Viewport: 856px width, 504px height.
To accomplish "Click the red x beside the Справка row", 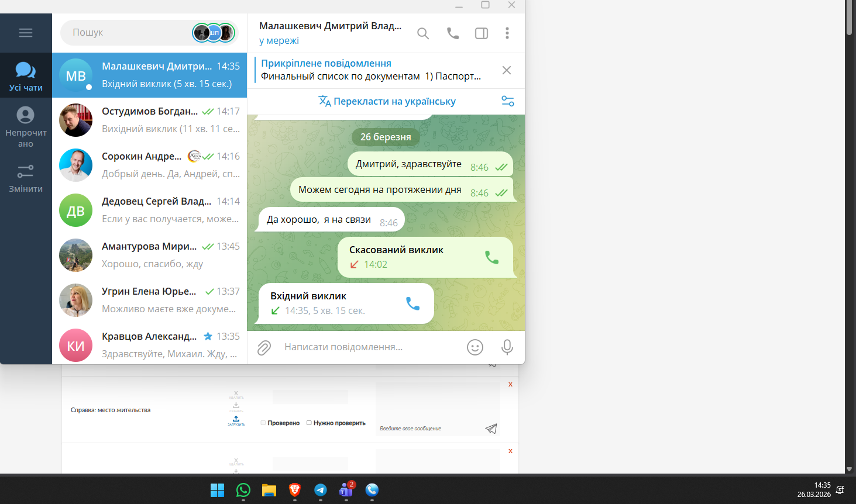I will pos(511,385).
